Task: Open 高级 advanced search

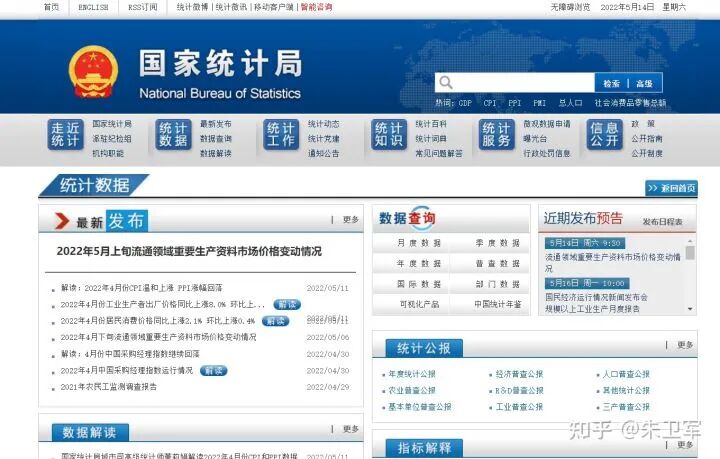Action: pyautogui.click(x=645, y=84)
